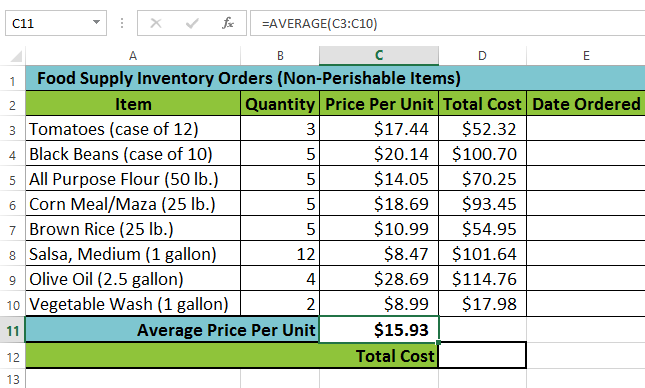The height and width of the screenshot is (388, 645).
Task: Select the Brown Rice (25 lb.) cell
Action: (x=133, y=229)
